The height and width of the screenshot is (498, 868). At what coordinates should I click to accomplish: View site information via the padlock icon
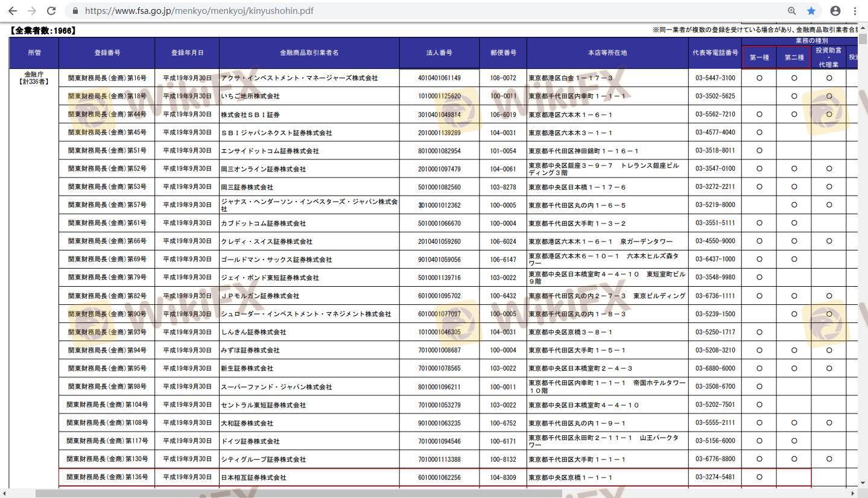pyautogui.click(x=75, y=11)
